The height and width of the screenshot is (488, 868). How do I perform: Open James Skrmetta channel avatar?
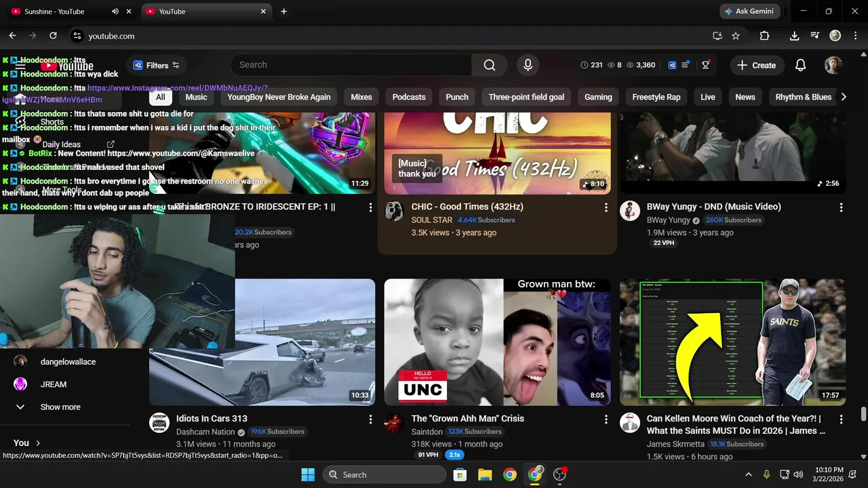630,423
